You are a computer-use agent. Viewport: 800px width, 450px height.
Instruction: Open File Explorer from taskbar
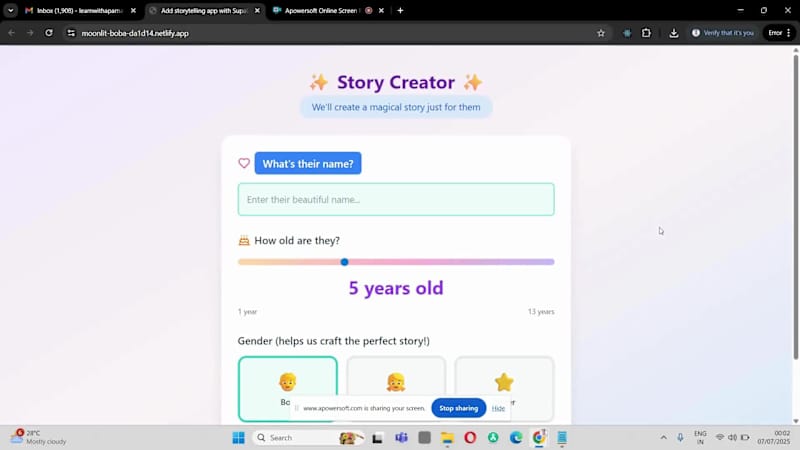tap(447, 438)
